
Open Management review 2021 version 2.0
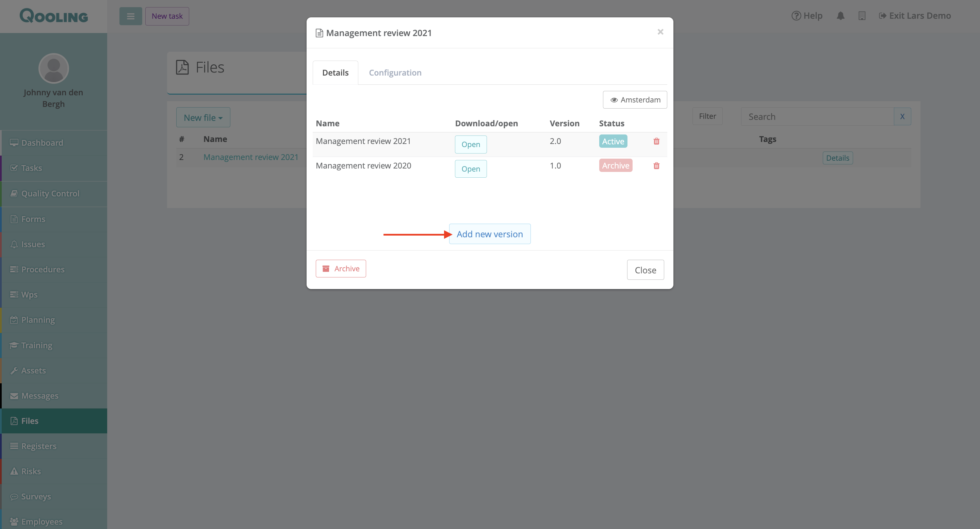(x=471, y=144)
